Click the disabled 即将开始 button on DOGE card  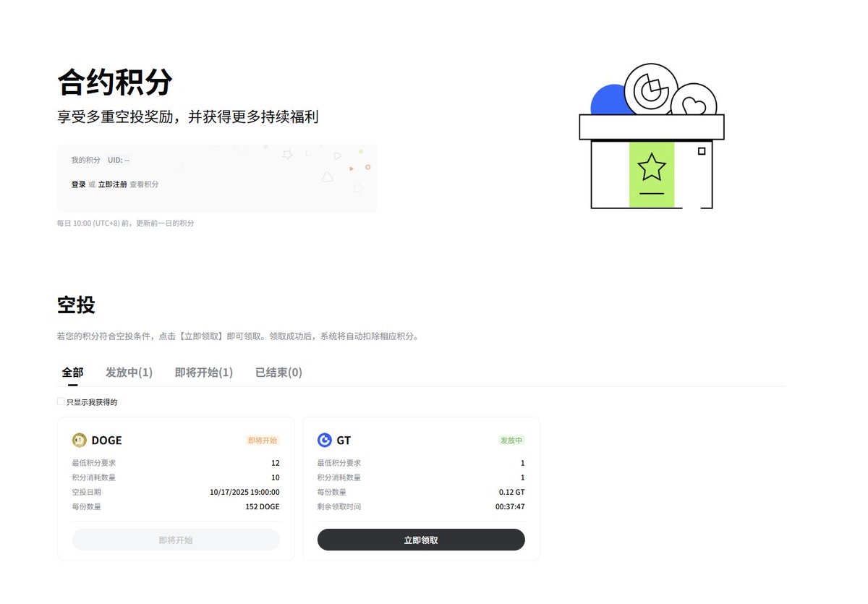coord(176,540)
